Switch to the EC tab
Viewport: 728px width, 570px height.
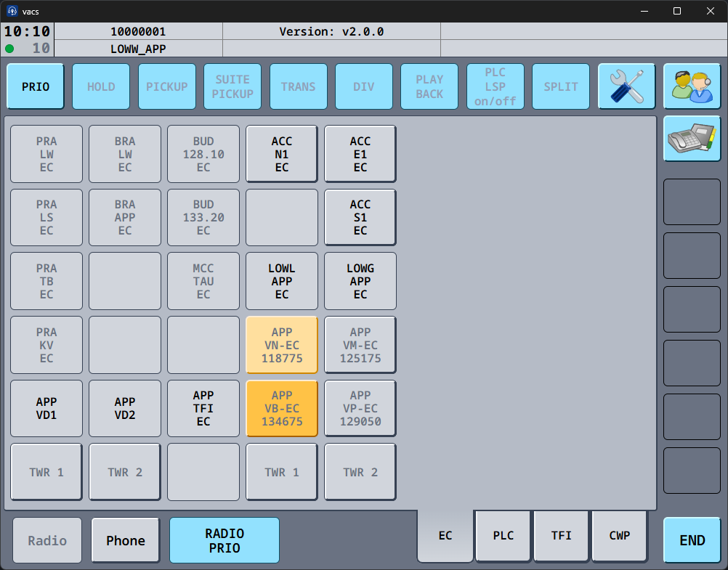445,536
